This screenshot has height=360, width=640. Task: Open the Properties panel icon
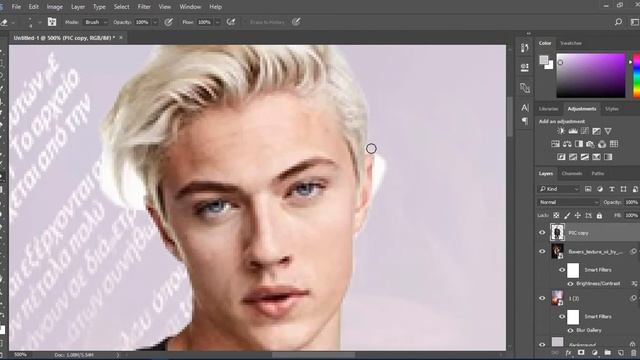point(525,67)
